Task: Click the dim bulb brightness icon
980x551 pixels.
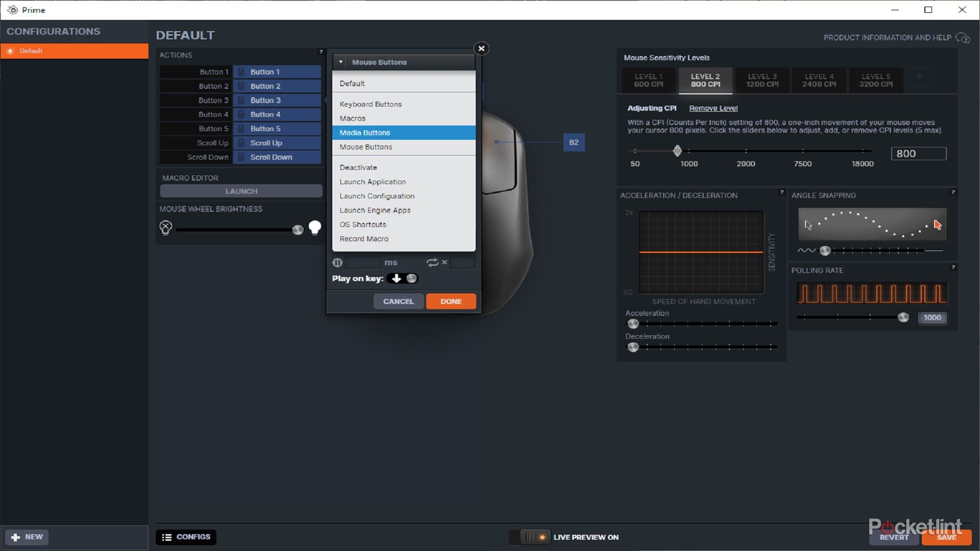Action: [x=165, y=228]
